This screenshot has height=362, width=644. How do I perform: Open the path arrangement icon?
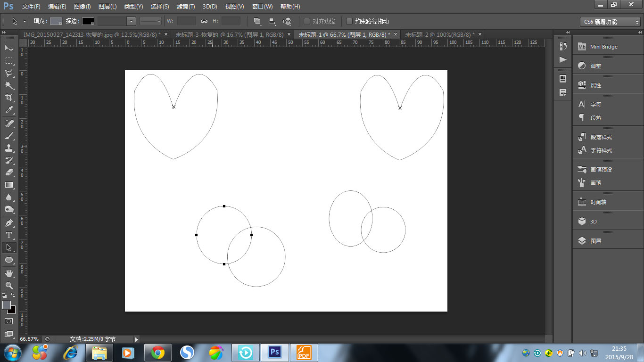[x=287, y=21]
